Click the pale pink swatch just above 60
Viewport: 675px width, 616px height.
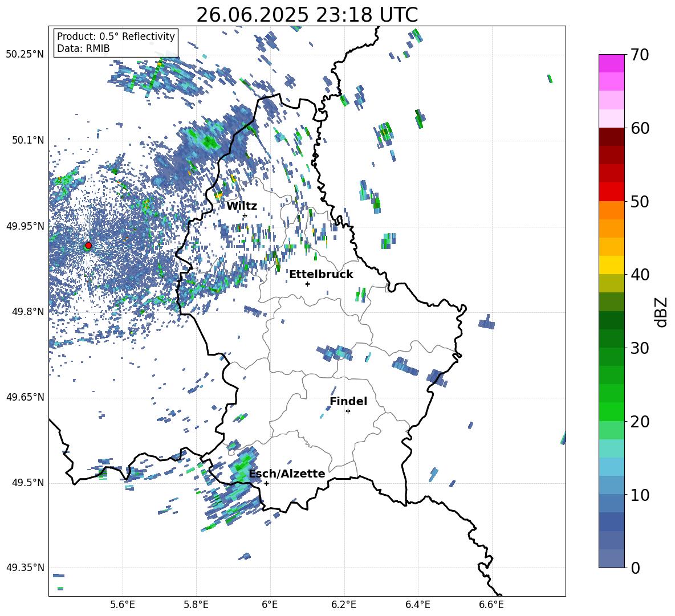pyautogui.click(x=611, y=119)
